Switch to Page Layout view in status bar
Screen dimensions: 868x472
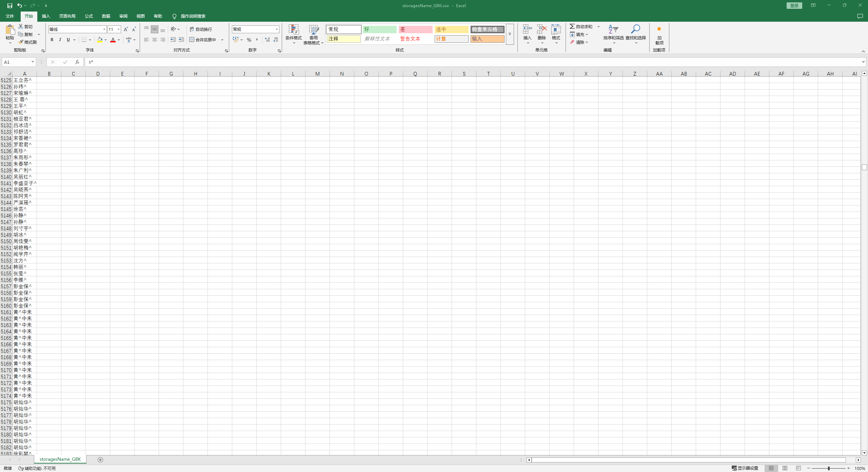(x=785, y=468)
